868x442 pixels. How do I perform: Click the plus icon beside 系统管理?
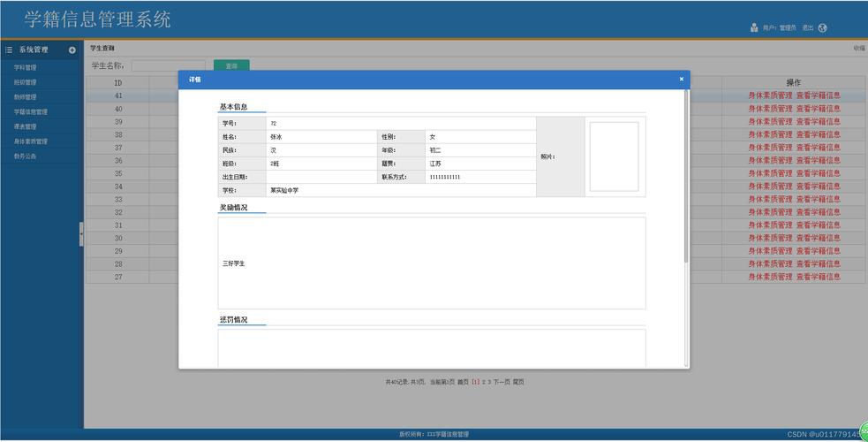click(72, 50)
